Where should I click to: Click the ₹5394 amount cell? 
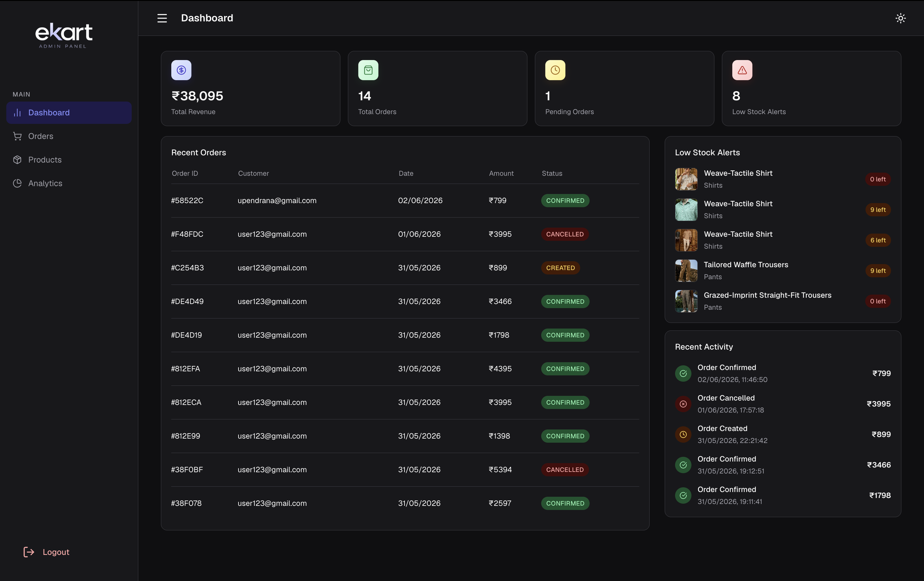click(x=500, y=470)
